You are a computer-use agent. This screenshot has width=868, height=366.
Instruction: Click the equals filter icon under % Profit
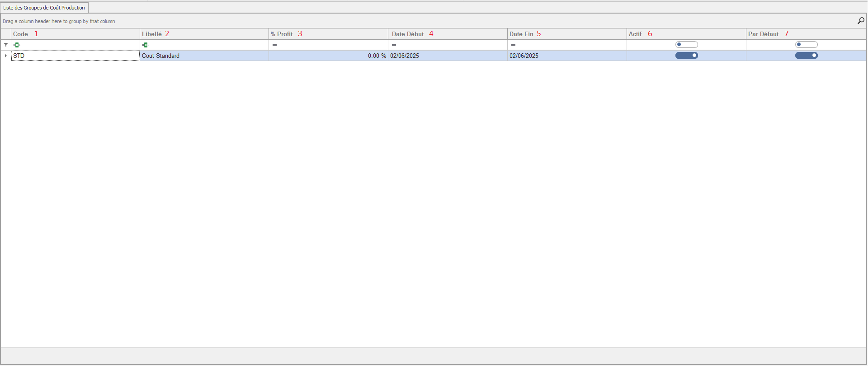click(274, 45)
